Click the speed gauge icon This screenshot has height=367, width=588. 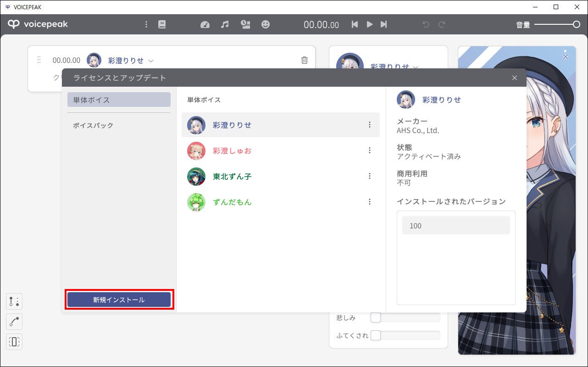click(205, 24)
